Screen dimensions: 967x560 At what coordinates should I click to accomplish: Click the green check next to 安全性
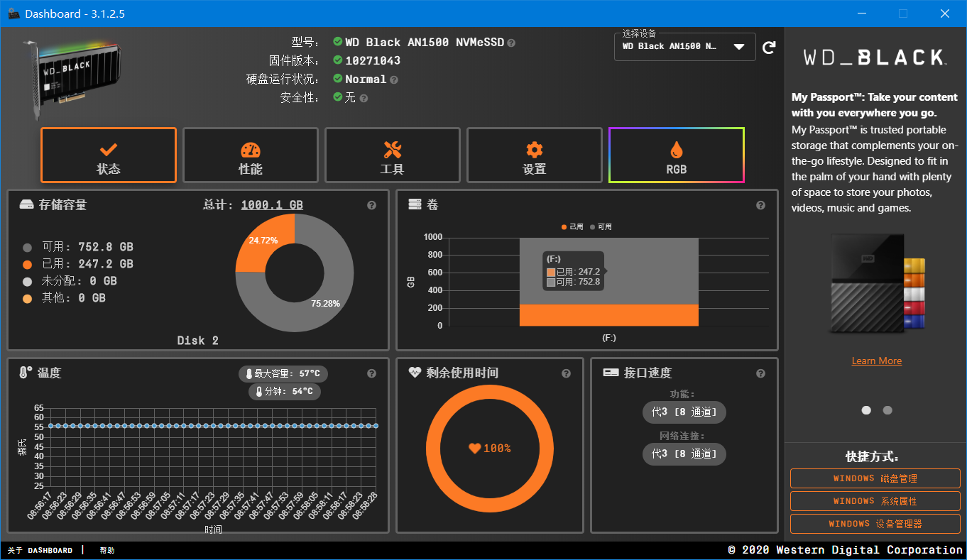tap(338, 97)
